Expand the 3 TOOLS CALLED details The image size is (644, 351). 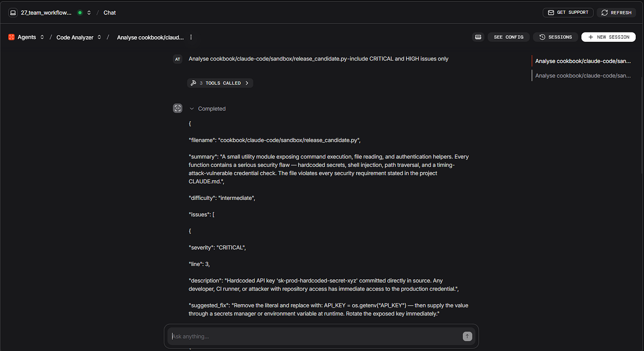pos(220,83)
